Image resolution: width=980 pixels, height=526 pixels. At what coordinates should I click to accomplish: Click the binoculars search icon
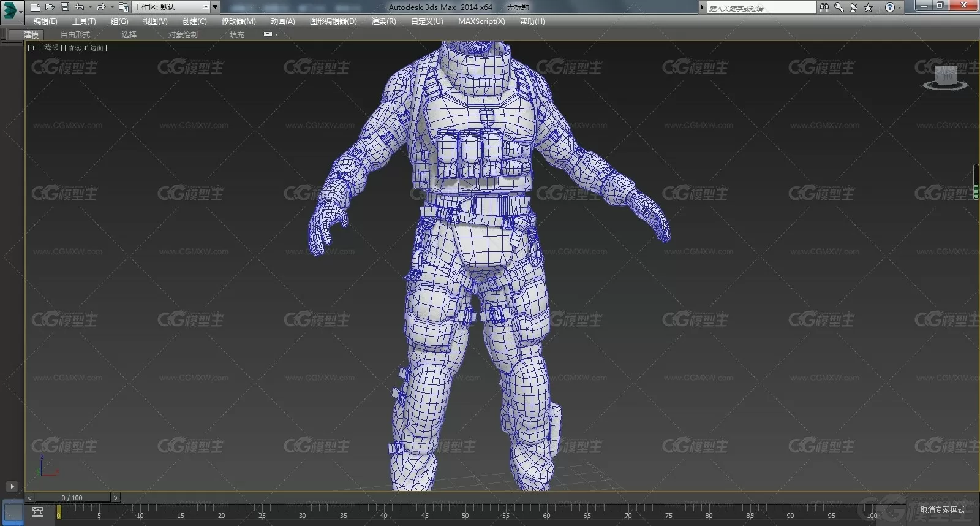824,7
